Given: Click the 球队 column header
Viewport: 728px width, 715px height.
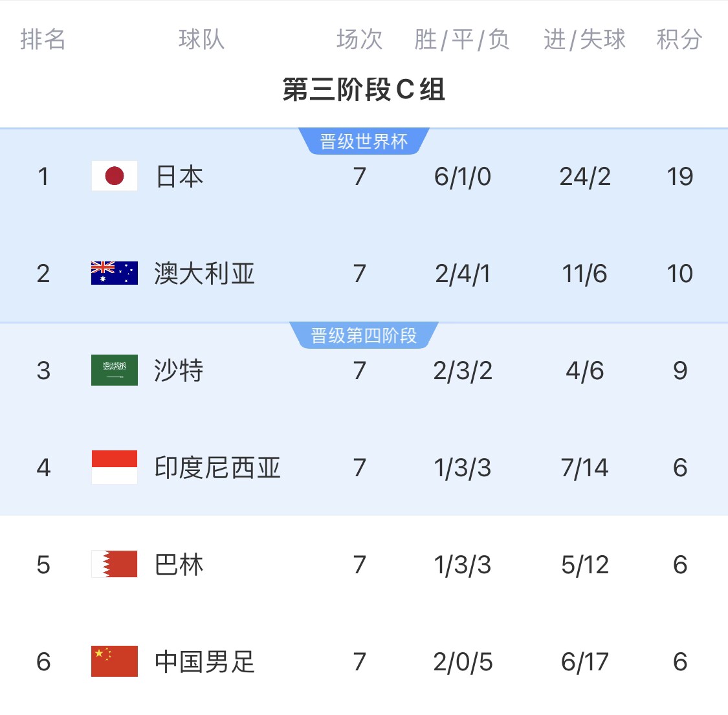Looking at the screenshot, I should (x=201, y=39).
